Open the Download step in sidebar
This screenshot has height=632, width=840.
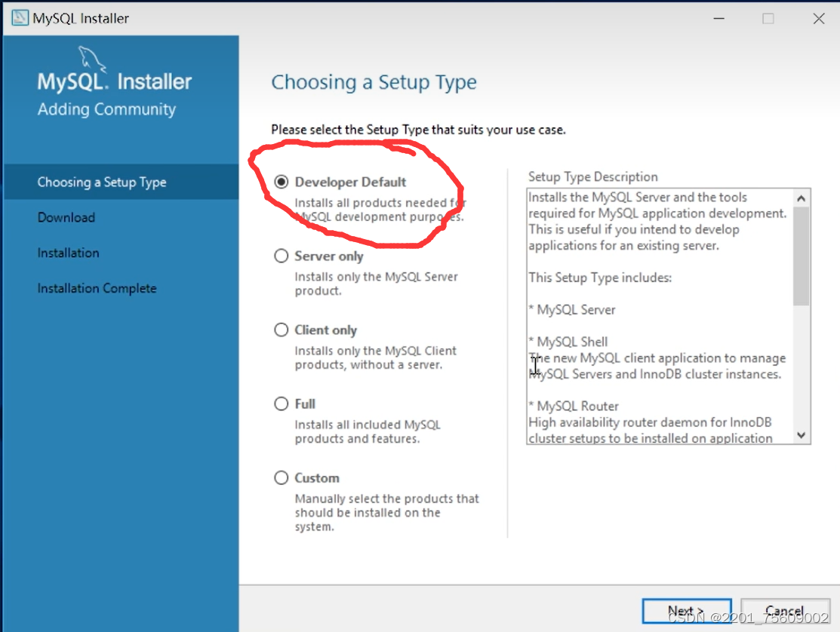[66, 217]
